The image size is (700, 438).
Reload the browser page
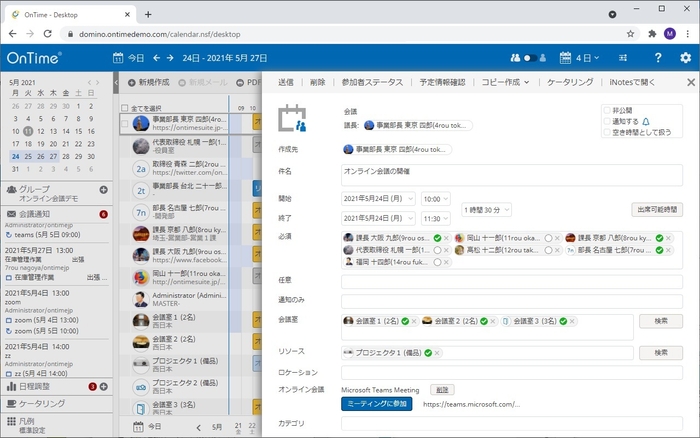pos(47,34)
